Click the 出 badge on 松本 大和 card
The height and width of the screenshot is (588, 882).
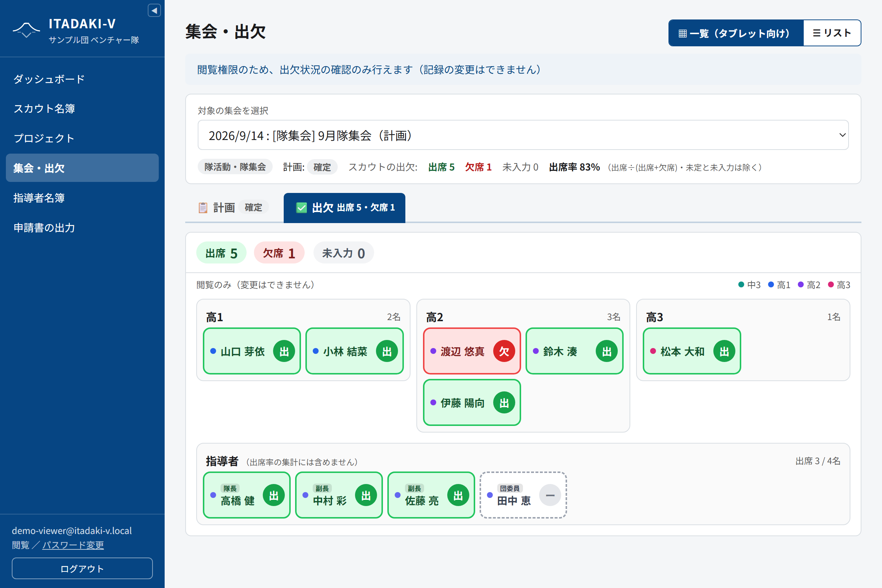click(x=724, y=351)
